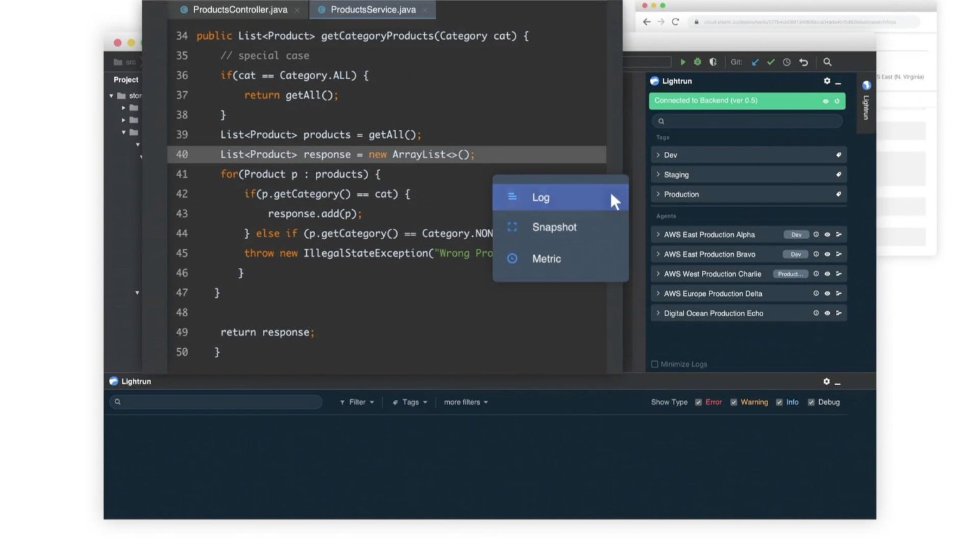Viewport: 980px width, 551px height.
Task: Enable the Minimize Logs checkbox
Action: (655, 364)
